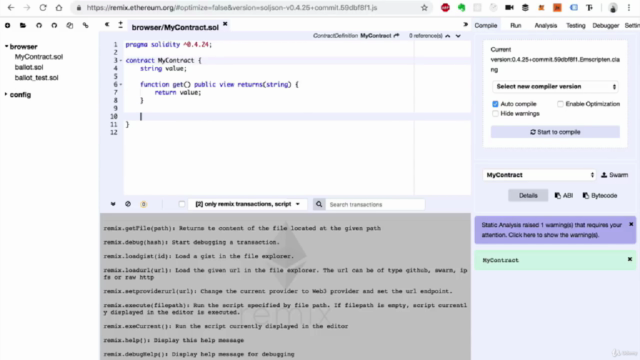Image resolution: width=640 pixels, height=360 pixels.
Task: Check Hide warnings option
Action: [x=495, y=113]
